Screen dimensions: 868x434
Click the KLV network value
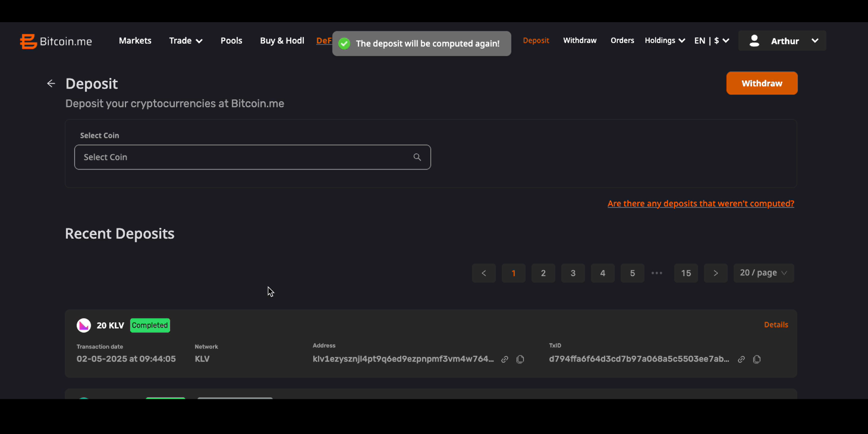202,359
